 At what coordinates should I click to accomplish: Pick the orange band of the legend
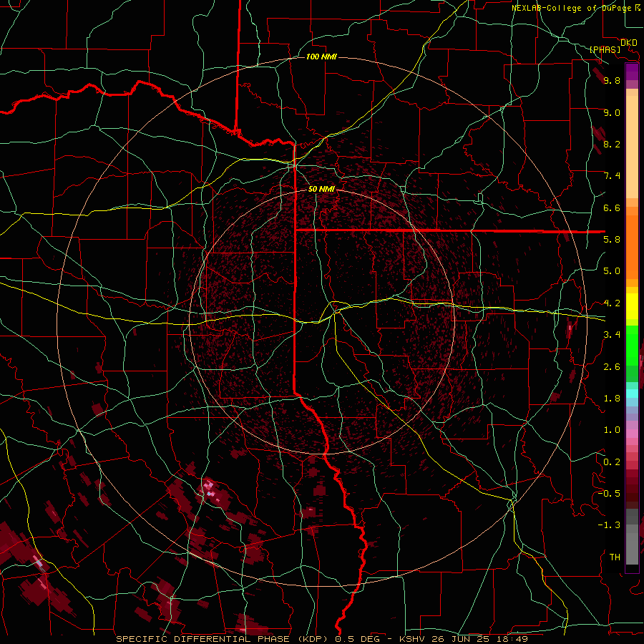click(x=632, y=247)
